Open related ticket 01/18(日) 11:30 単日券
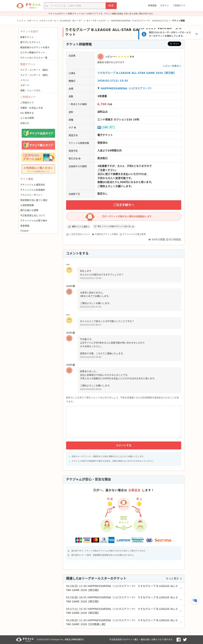The width and height of the screenshot is (203, 644). point(123,588)
